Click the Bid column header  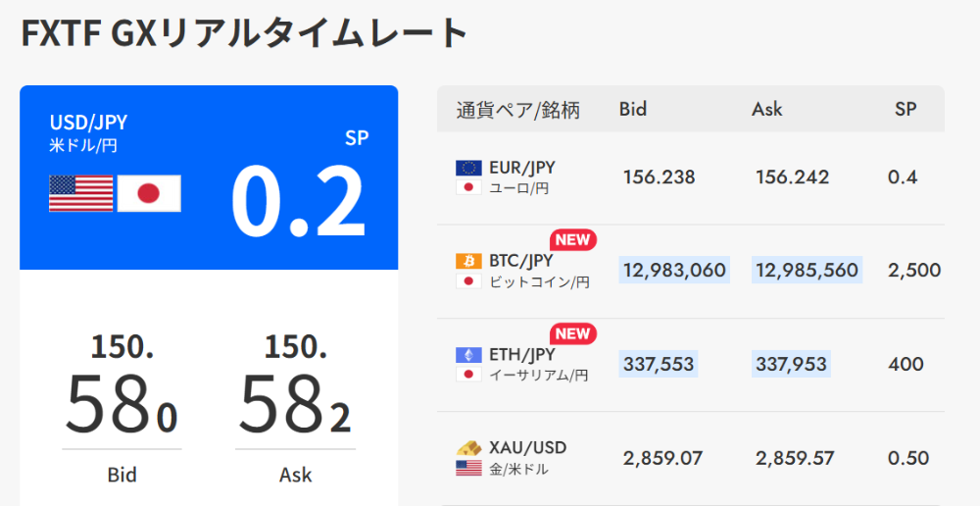[633, 109]
